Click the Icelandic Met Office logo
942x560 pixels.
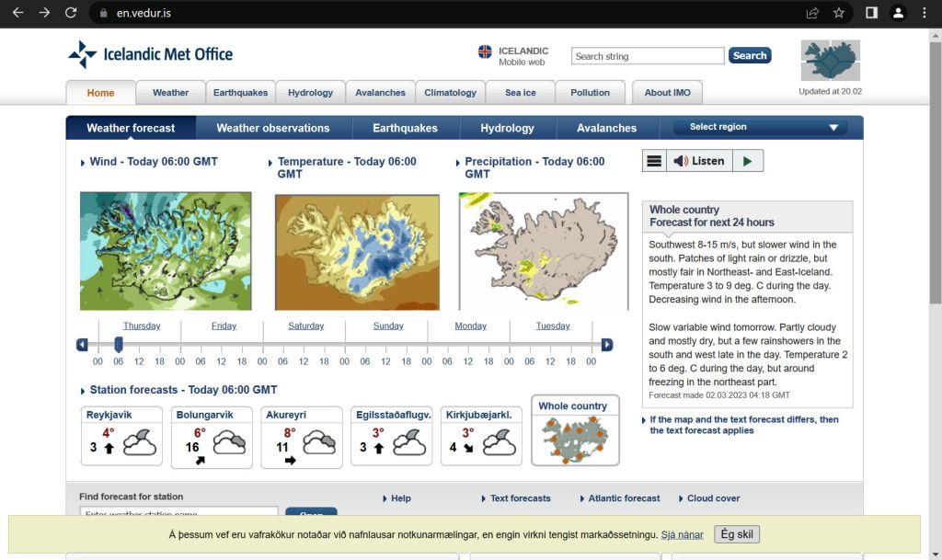coord(151,54)
